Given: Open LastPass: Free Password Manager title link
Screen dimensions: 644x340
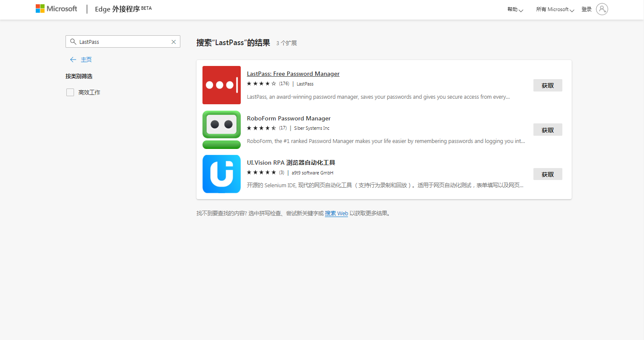Looking at the screenshot, I should [x=293, y=74].
